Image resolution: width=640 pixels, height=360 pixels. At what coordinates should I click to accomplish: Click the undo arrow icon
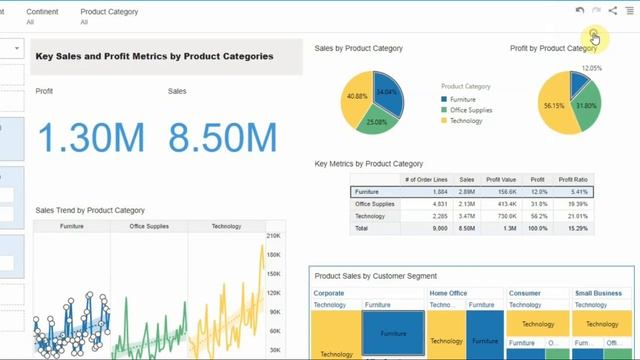tap(580, 11)
